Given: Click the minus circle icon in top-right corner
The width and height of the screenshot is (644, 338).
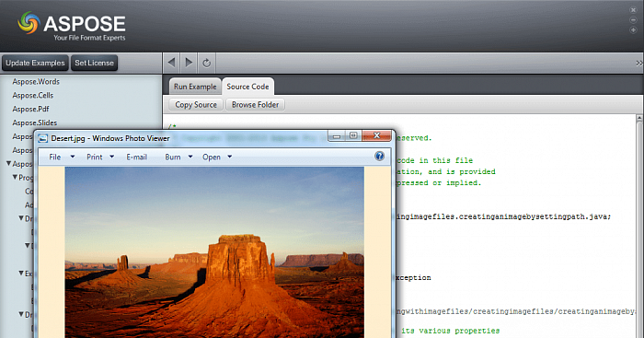Looking at the screenshot, I should [x=633, y=19].
